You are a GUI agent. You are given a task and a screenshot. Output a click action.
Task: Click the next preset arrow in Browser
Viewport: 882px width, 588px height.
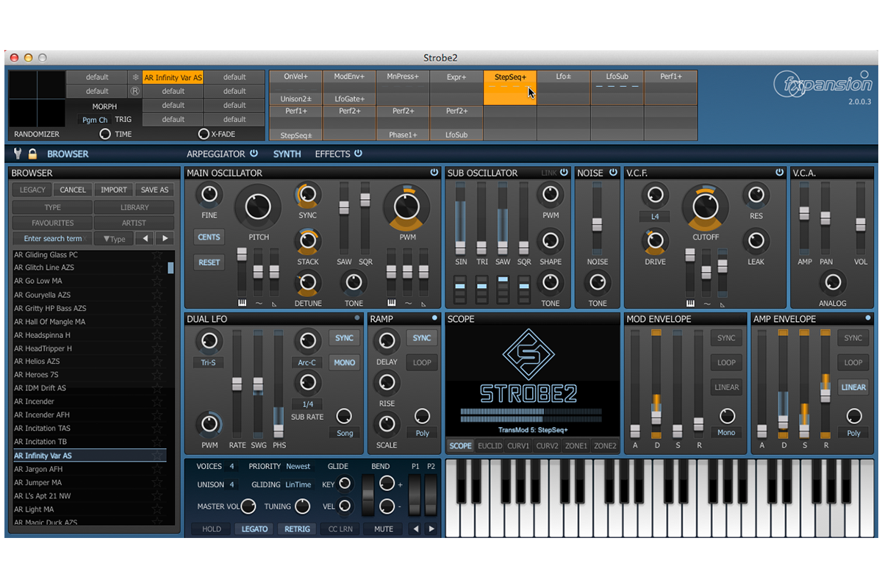164,238
